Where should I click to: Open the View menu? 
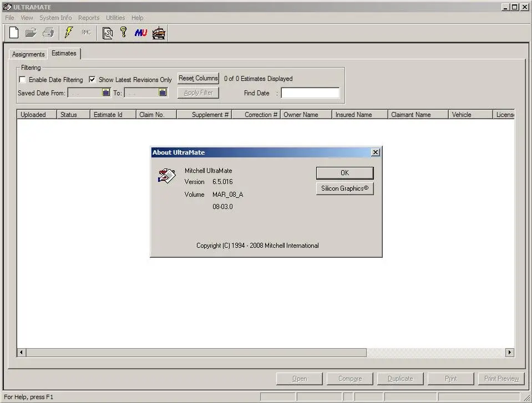pos(27,18)
